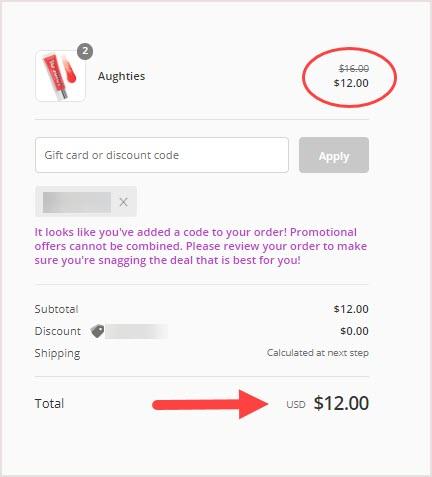Click the large total amount $12.00

[x=341, y=403]
